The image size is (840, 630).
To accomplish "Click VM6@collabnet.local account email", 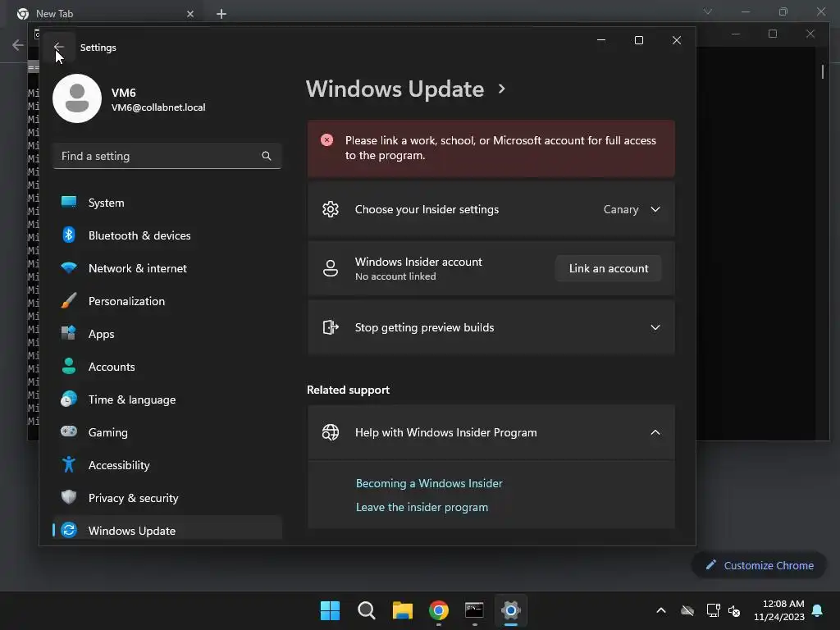I will pos(158,107).
